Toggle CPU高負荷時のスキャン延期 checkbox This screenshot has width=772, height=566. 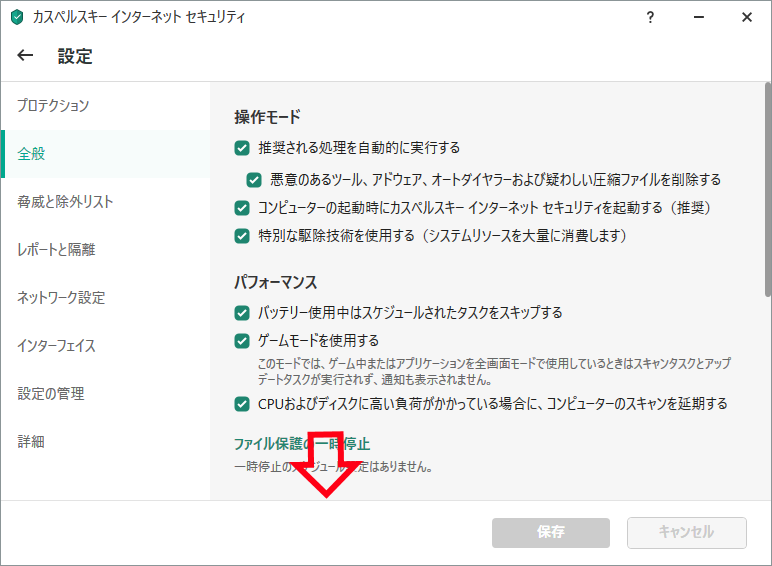pyautogui.click(x=242, y=404)
